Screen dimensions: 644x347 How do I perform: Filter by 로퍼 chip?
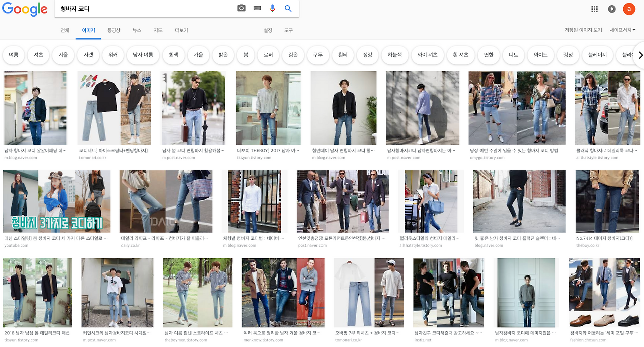269,55
